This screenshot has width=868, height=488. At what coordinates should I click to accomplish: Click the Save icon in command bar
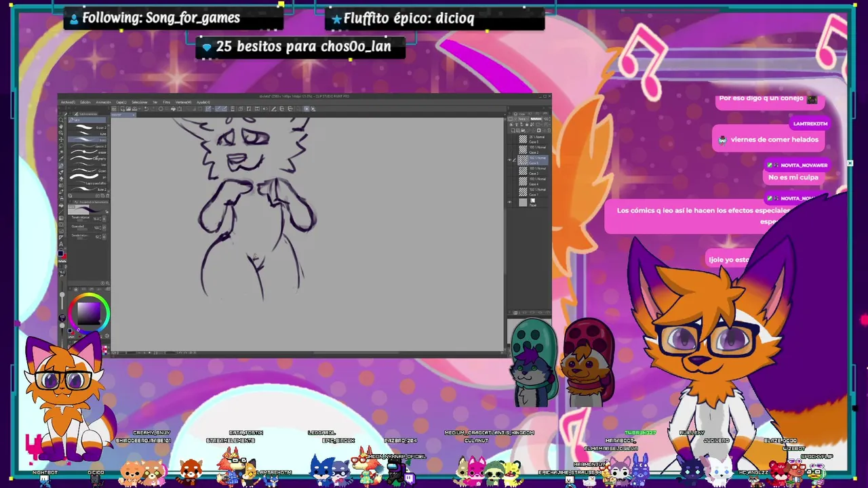tap(134, 108)
